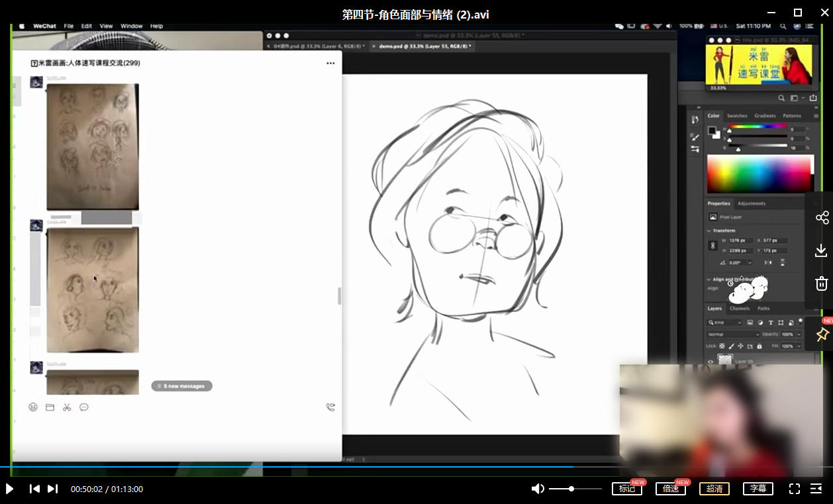This screenshot has height=504, width=833.
Task: Click the 标记 bookmark button
Action: tap(626, 489)
